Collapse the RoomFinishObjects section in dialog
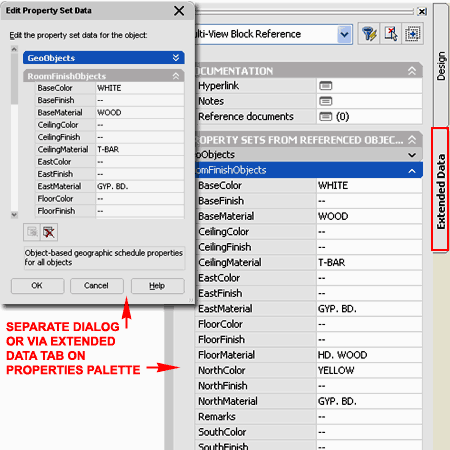The height and width of the screenshot is (450, 450). [176, 76]
